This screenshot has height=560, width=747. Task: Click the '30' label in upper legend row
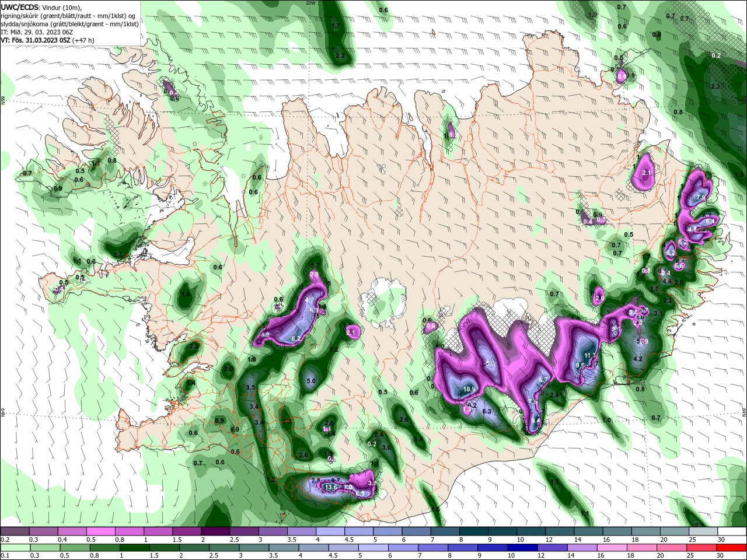point(722,540)
